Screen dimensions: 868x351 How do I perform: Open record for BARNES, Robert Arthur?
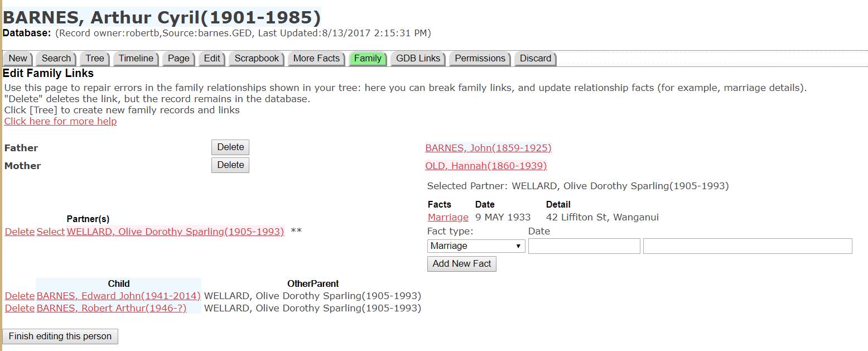(111, 308)
